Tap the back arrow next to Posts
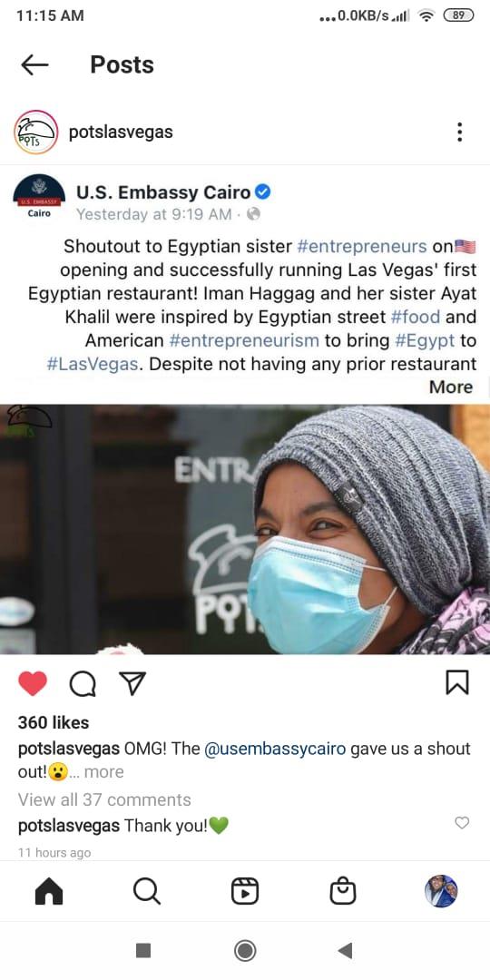Image resolution: width=490 pixels, height=980 pixels. click(34, 65)
